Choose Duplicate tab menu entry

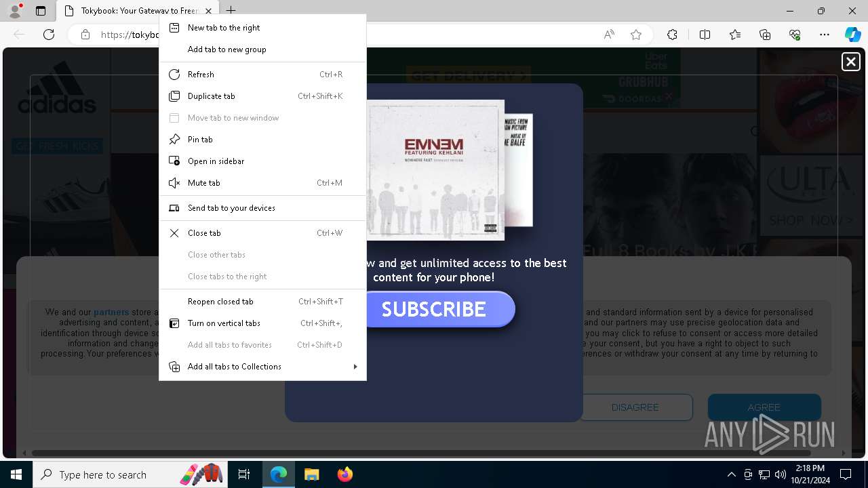(x=262, y=96)
